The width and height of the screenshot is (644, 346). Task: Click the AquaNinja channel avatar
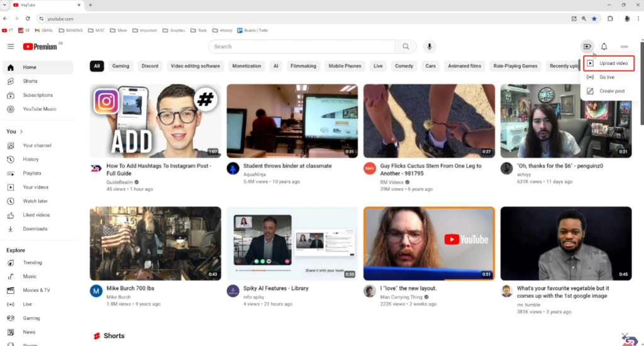coord(233,169)
